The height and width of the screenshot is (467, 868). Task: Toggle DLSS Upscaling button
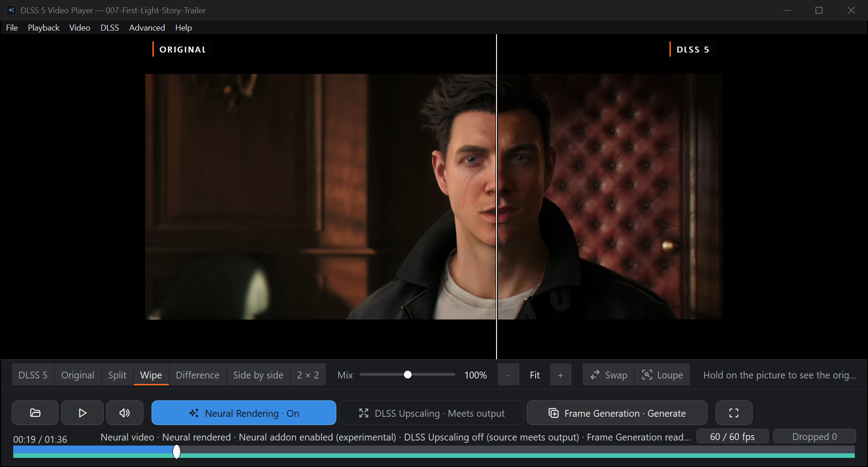pos(431,413)
